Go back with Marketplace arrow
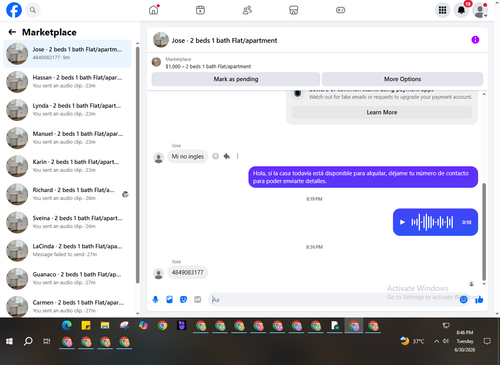 12,32
